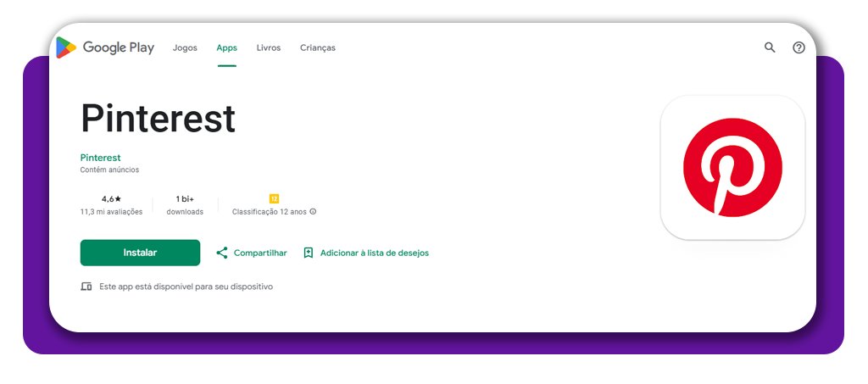
Task: Open the green Pinterest developer link
Action: click(100, 158)
